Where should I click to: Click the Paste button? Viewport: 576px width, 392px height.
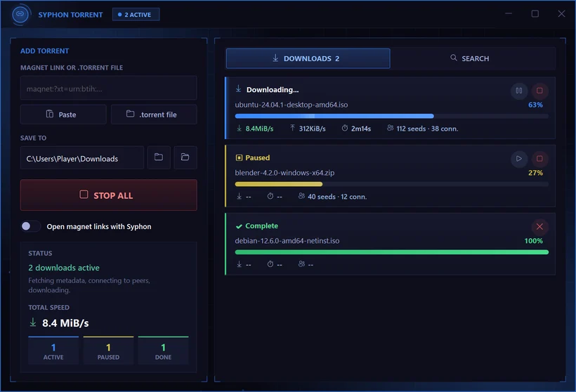[x=63, y=115]
